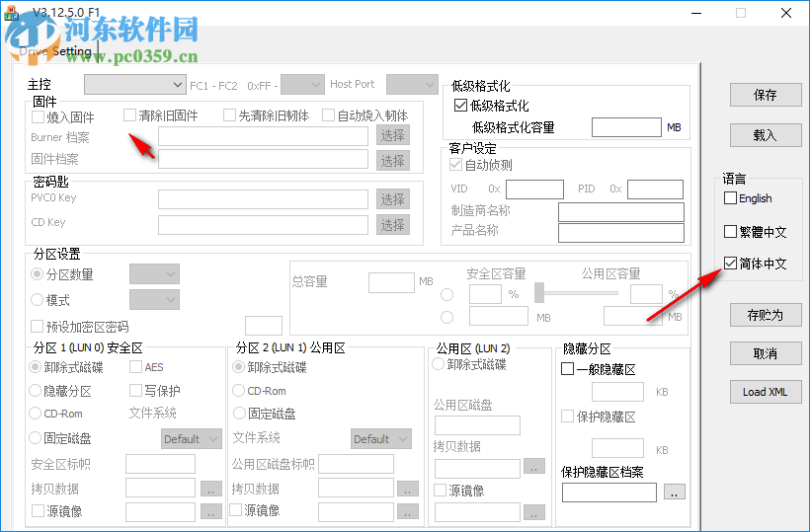Expand the 分区数量 dropdown

click(x=154, y=274)
